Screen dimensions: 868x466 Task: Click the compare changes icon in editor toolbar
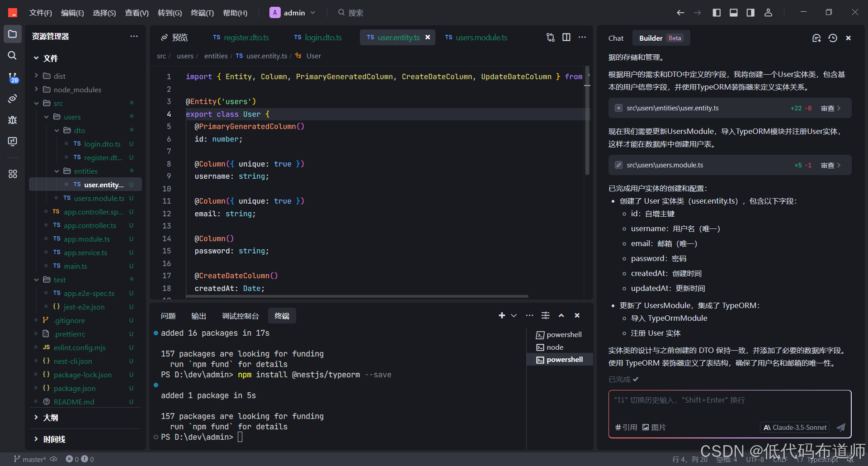(x=550, y=37)
